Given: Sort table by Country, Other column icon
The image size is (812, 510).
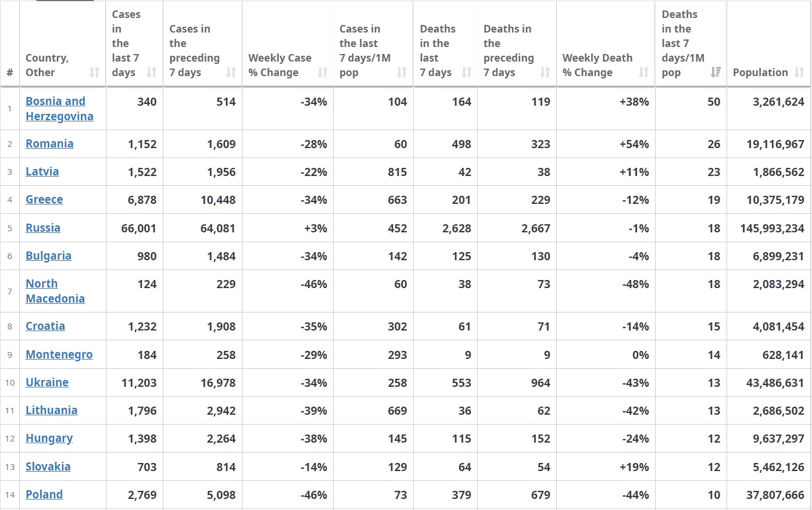Looking at the screenshot, I should point(94,73).
